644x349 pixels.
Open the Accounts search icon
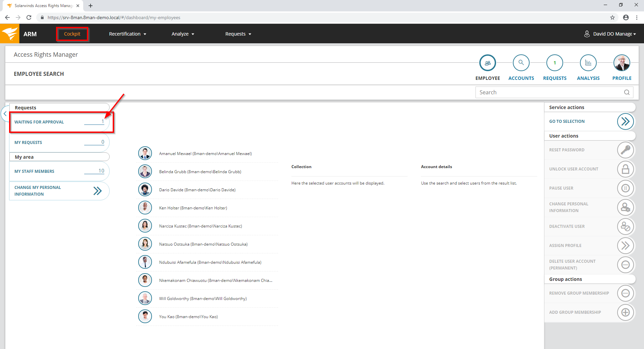tap(521, 63)
